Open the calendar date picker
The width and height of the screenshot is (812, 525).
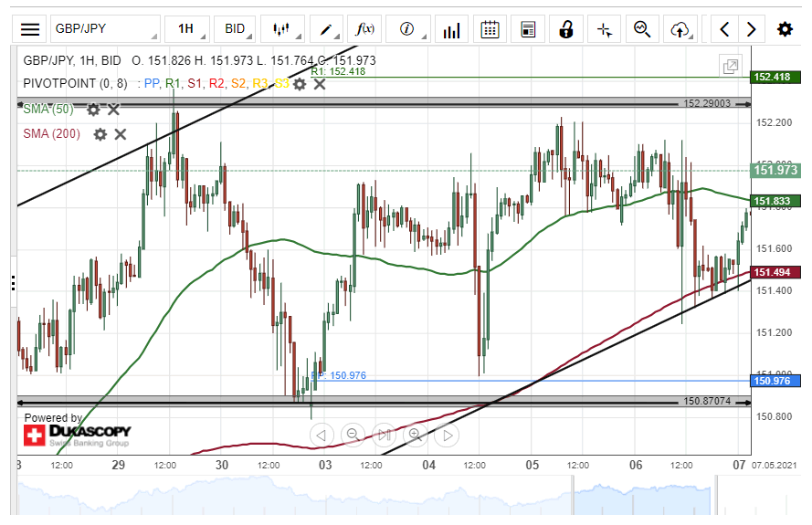click(x=490, y=29)
